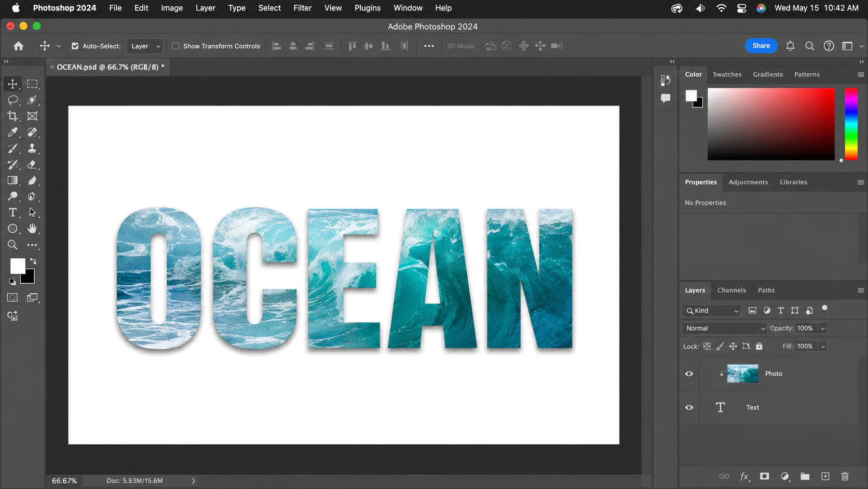The width and height of the screenshot is (868, 489).
Task: Create a new layer
Action: pyautogui.click(x=825, y=476)
